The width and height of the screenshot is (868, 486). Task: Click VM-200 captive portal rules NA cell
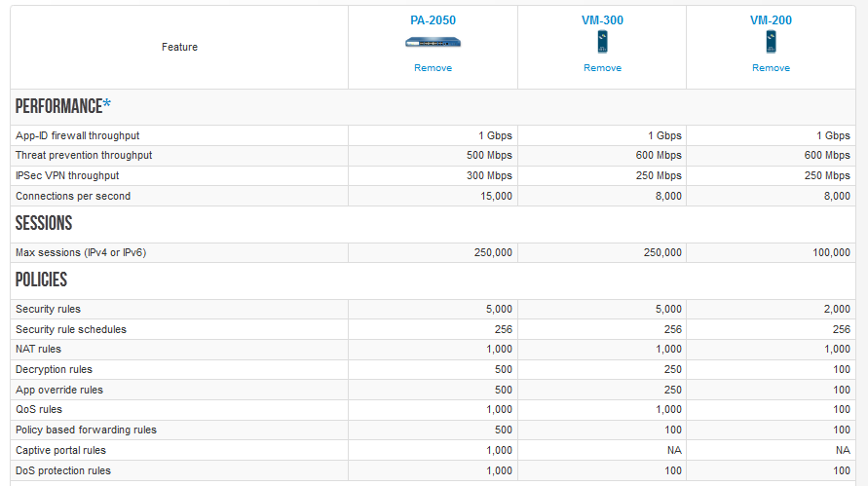click(x=843, y=451)
